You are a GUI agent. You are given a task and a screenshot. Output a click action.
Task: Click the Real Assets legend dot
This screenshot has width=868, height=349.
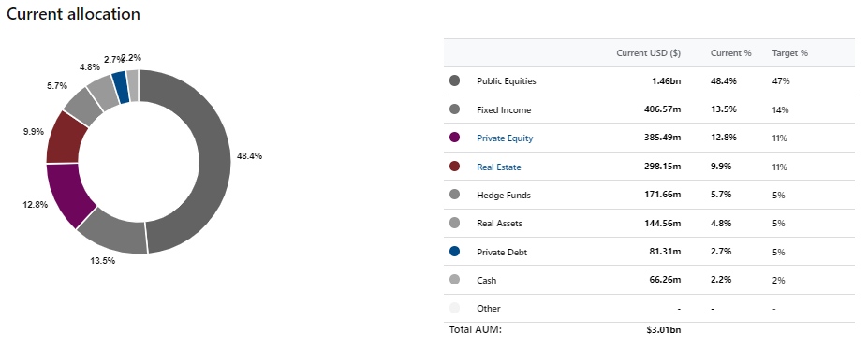tap(454, 223)
